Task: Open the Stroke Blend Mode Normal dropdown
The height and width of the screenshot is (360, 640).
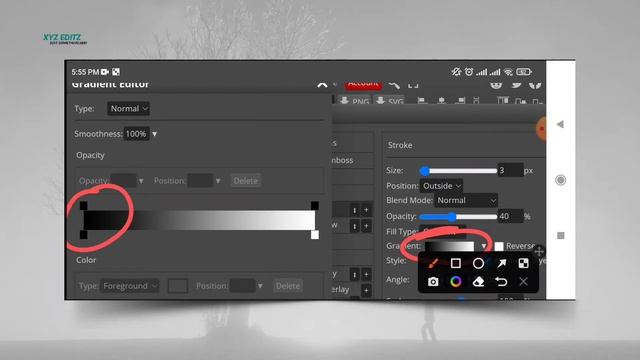Action: click(x=466, y=200)
